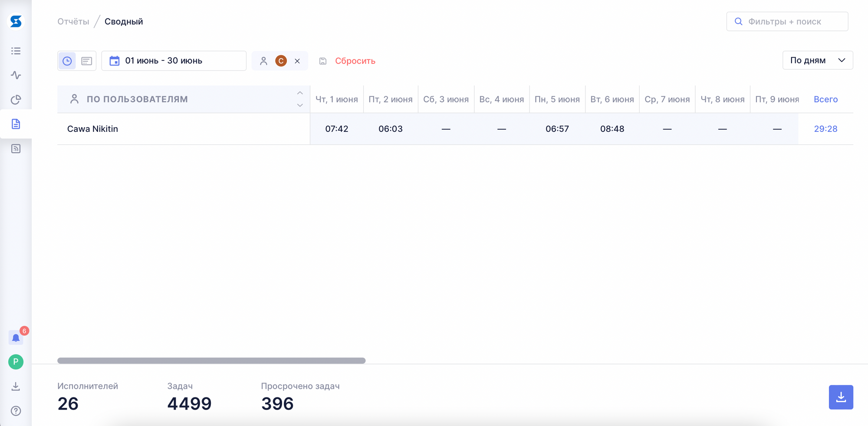Viewport: 868px width, 426px height.
Task: Click Сбросить to reset filters
Action: [355, 61]
